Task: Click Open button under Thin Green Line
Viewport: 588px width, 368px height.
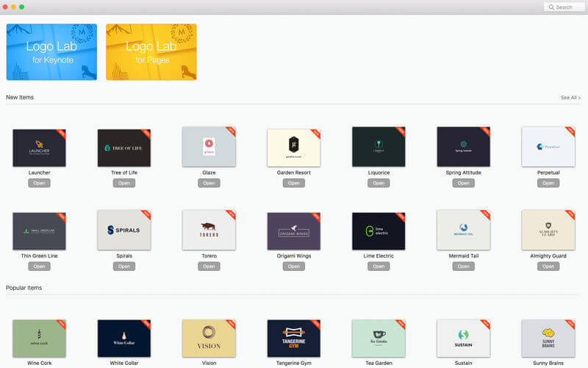Action: click(x=40, y=266)
